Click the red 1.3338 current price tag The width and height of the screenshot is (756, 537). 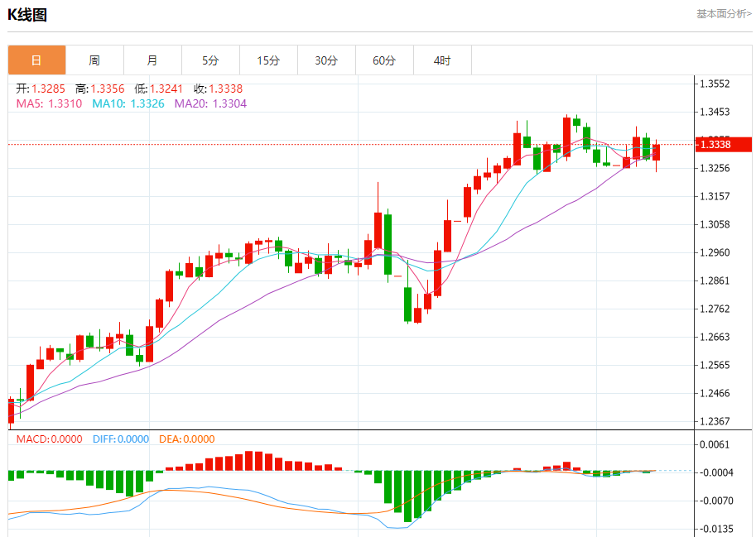pyautogui.click(x=722, y=145)
